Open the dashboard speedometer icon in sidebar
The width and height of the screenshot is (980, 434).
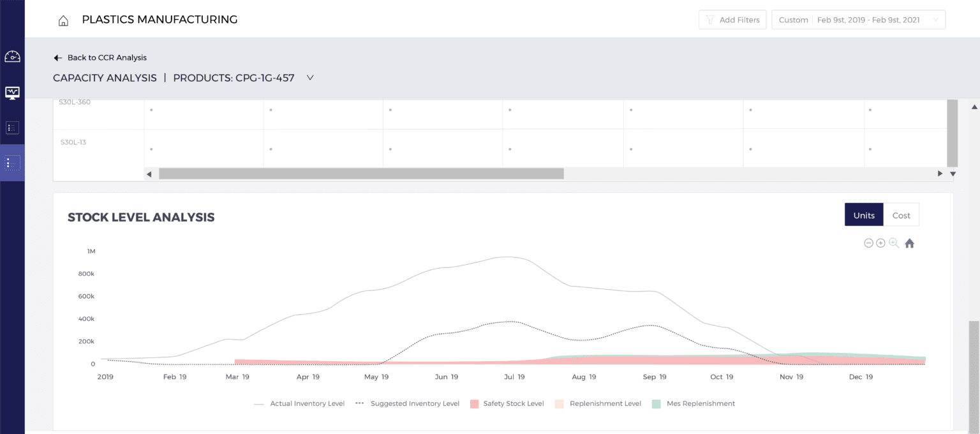[12, 57]
